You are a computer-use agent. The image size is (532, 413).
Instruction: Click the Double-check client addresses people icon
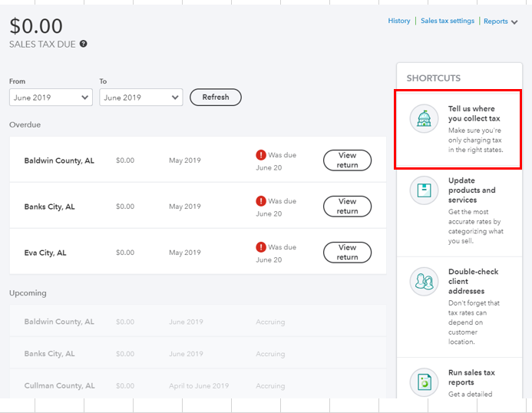pos(424,281)
